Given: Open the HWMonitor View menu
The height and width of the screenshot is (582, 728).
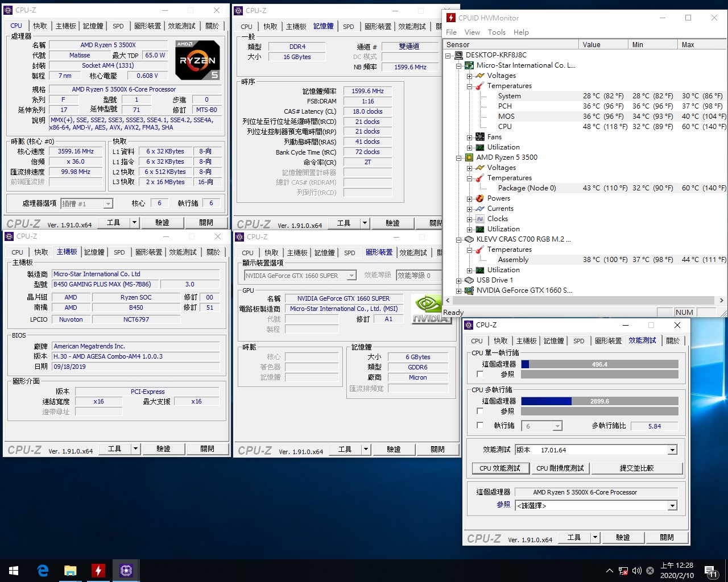Looking at the screenshot, I should pos(472,32).
